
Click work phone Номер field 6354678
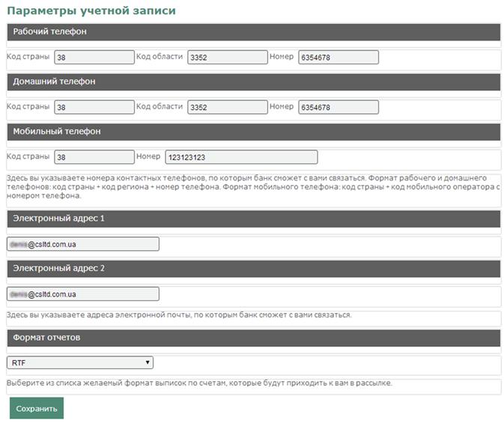[x=338, y=57]
